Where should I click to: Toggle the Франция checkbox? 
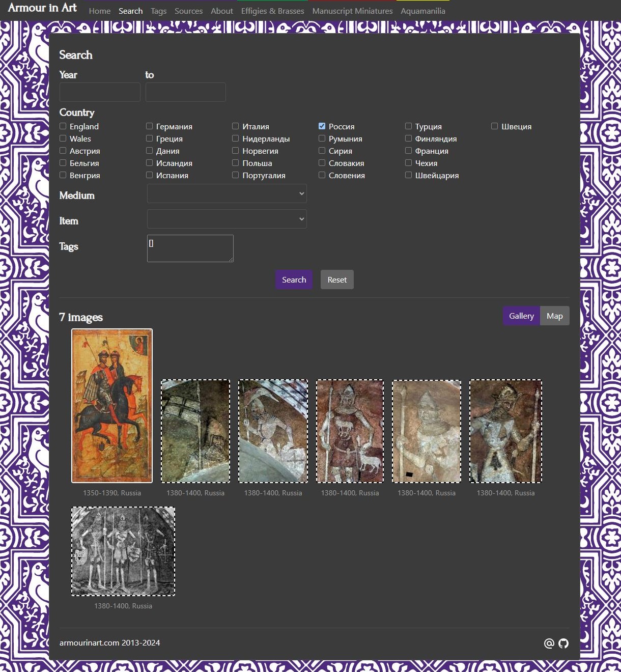[408, 151]
